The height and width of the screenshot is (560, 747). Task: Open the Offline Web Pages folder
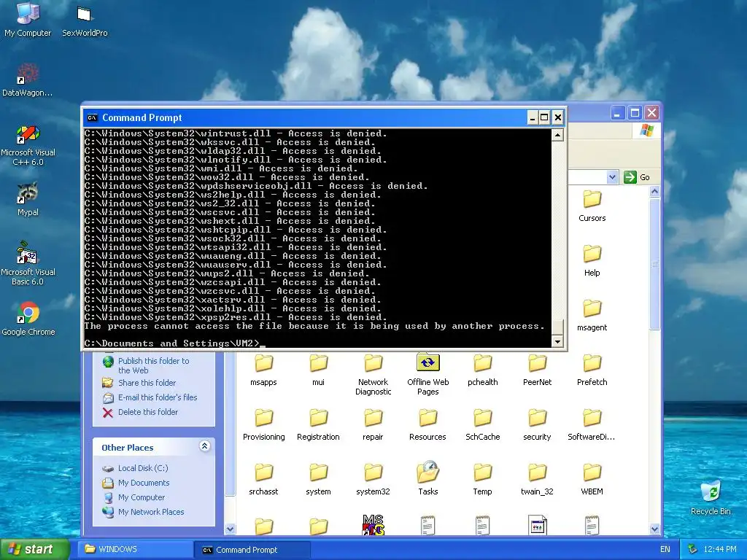pyautogui.click(x=427, y=375)
